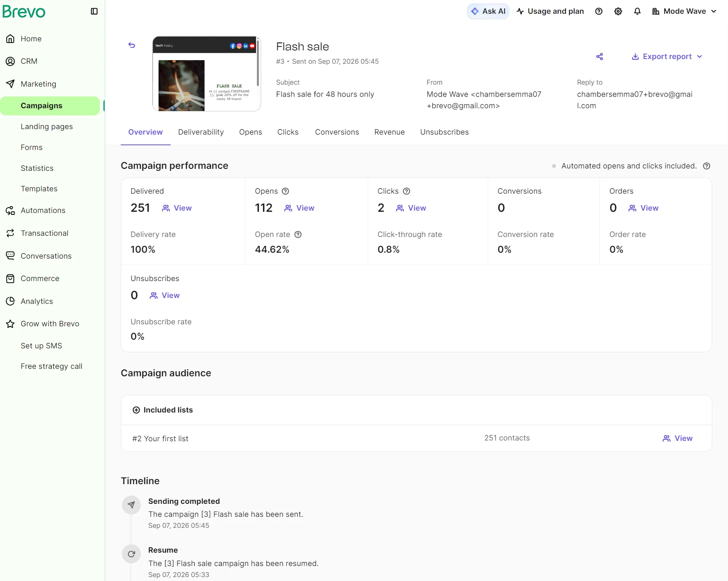Click help icon beside automated opens notice
The image size is (728, 581).
tap(706, 166)
